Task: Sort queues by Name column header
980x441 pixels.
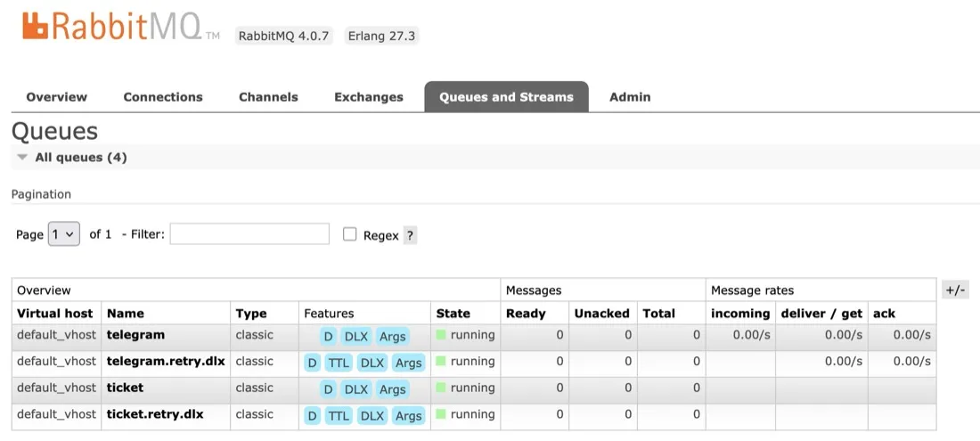Action: [125, 314]
